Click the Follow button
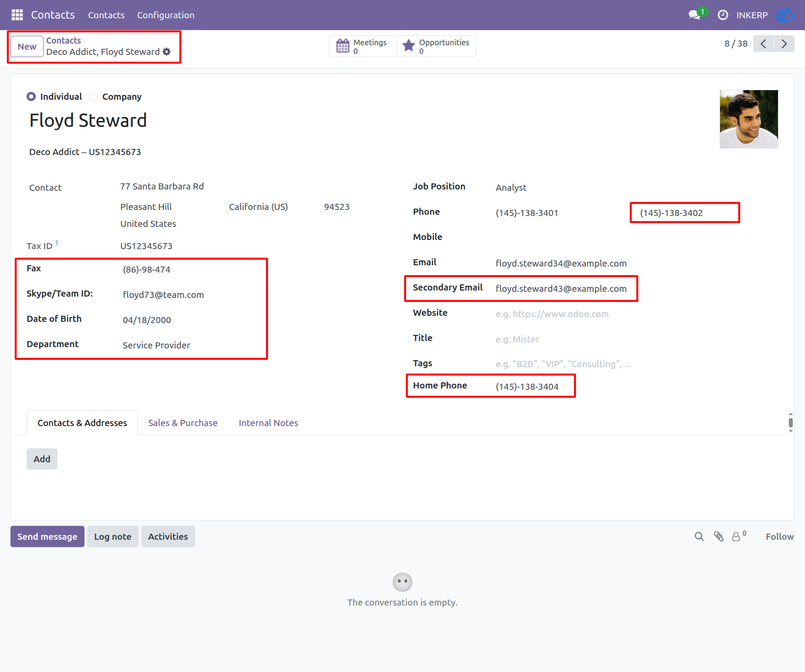The width and height of the screenshot is (805, 672). point(779,537)
